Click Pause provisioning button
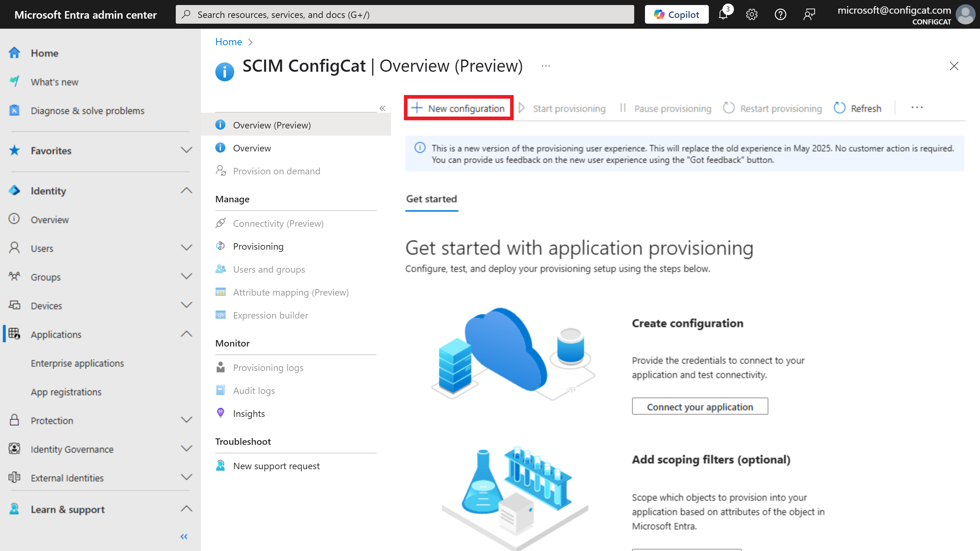 (665, 108)
